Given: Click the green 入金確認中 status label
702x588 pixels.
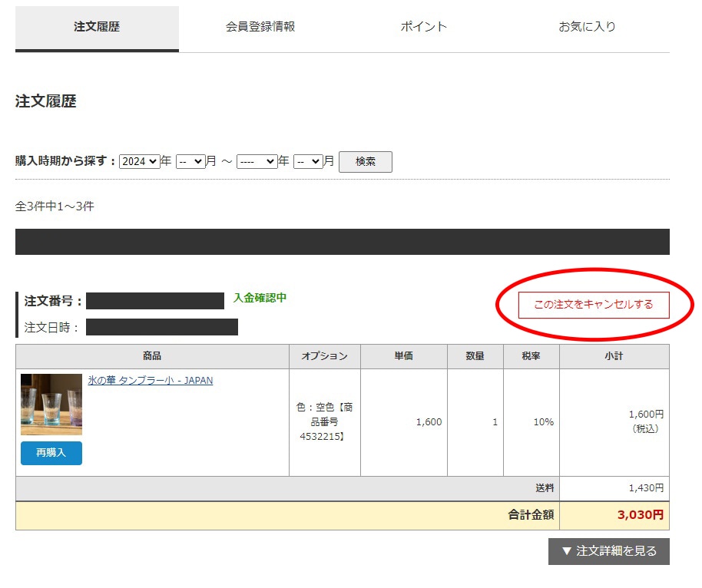Looking at the screenshot, I should (x=260, y=298).
